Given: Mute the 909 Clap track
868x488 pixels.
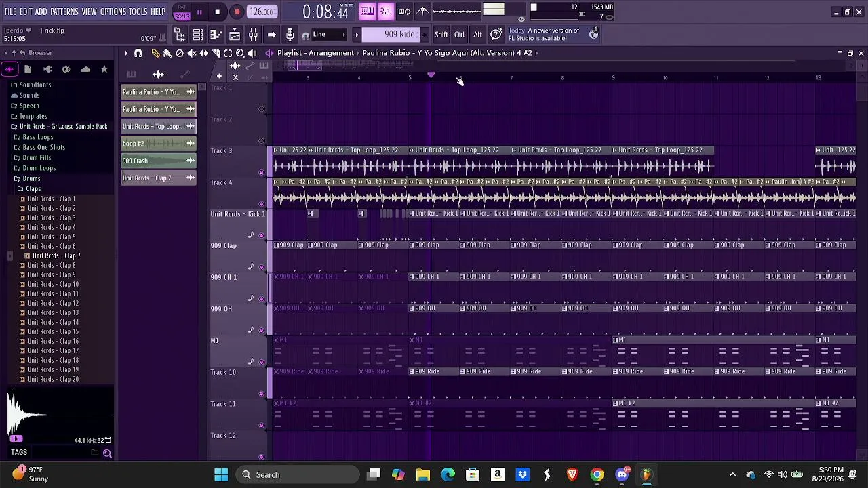Looking at the screenshot, I should [262, 267].
